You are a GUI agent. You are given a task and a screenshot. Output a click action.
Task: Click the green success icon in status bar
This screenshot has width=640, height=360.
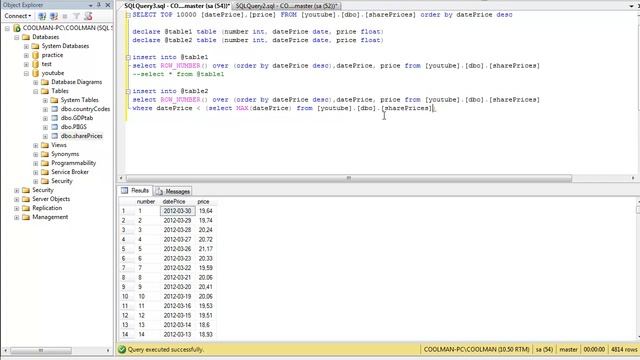(122, 349)
